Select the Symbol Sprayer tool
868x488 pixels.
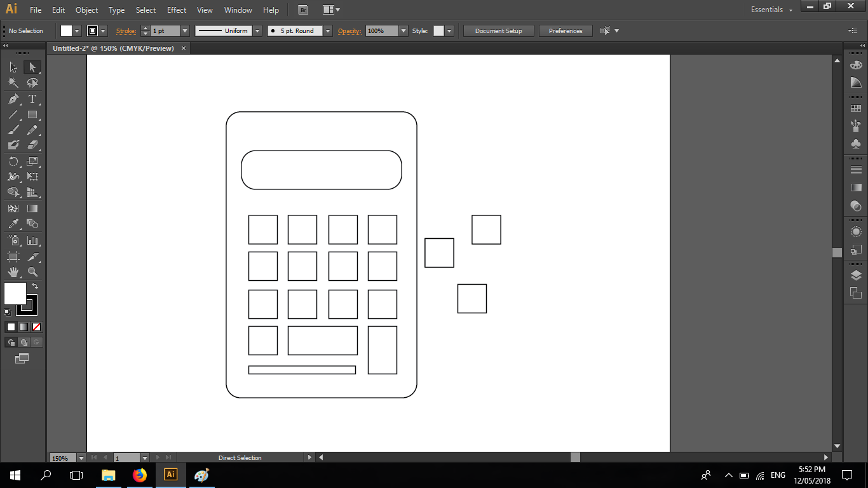(13, 241)
